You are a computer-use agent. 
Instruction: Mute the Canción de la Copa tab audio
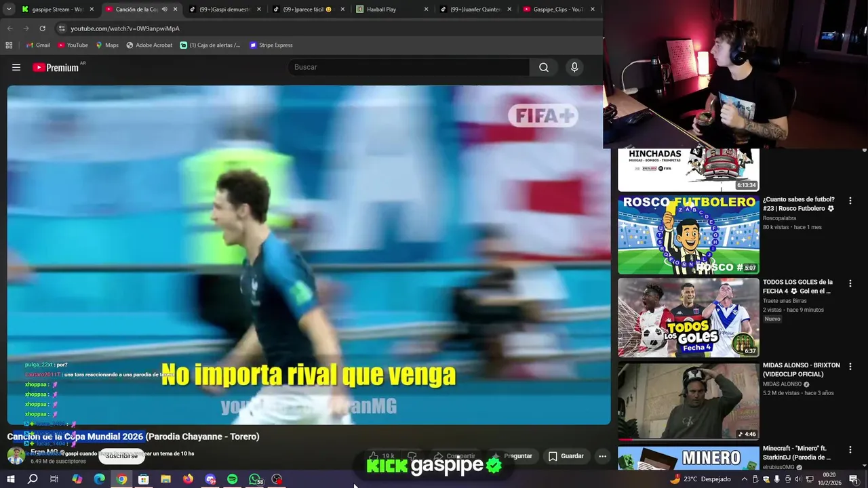click(164, 9)
